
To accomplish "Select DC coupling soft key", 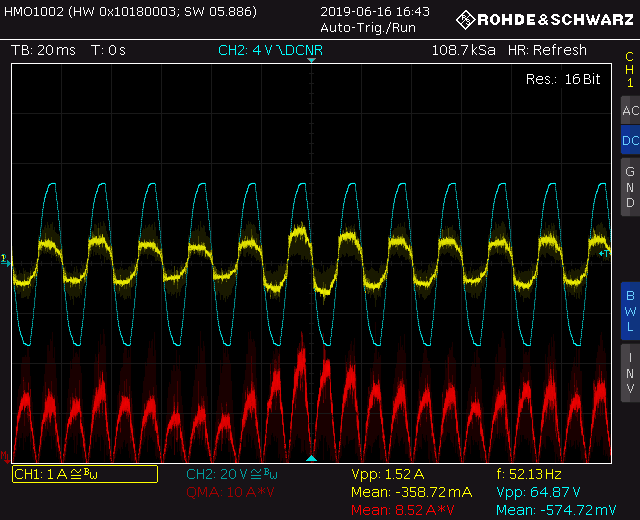I will (x=630, y=140).
